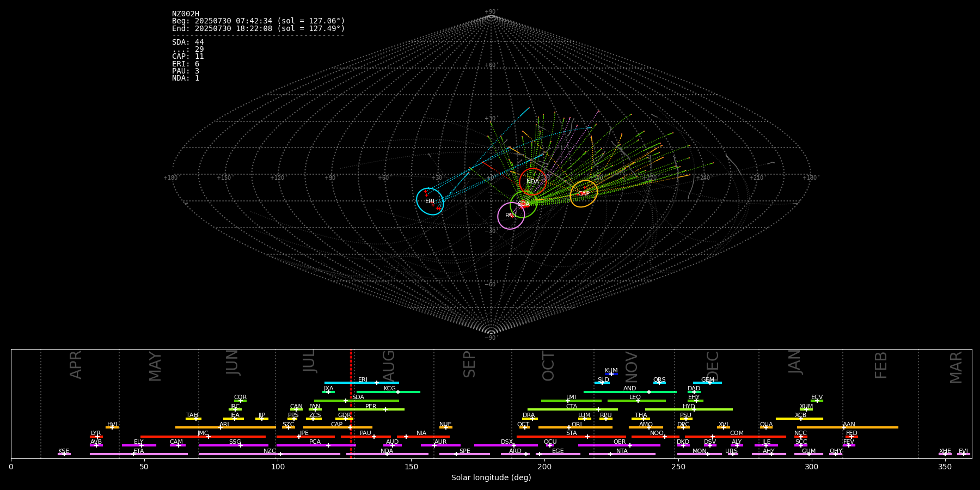Click the NTA shower bar on timeline
The height and width of the screenshot is (490, 980).
click(622, 454)
